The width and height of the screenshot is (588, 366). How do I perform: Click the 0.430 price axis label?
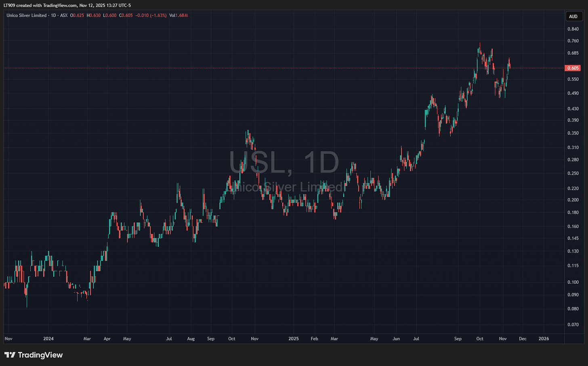pos(573,109)
